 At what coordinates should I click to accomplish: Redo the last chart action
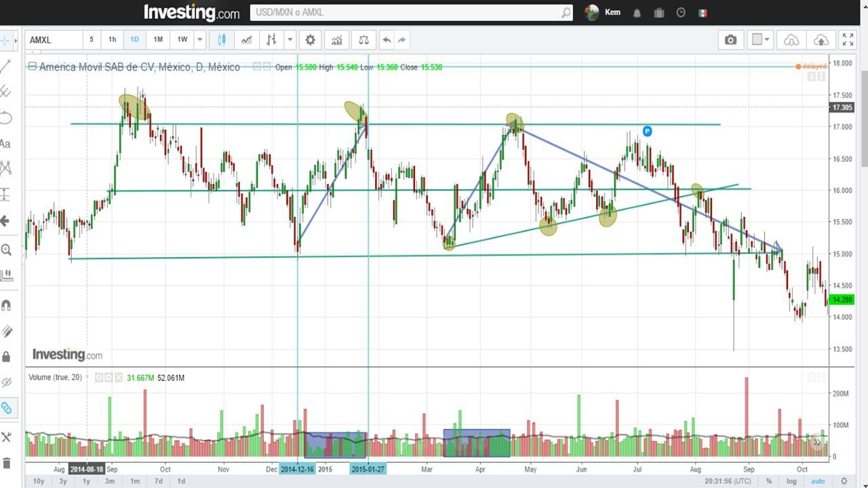click(x=402, y=40)
